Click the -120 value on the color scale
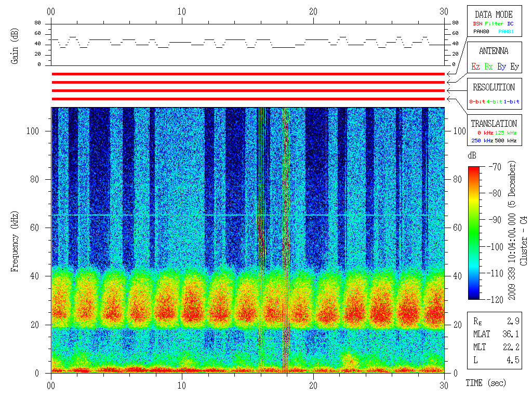The width and height of the screenshot is (532, 399). pyautogui.click(x=496, y=300)
